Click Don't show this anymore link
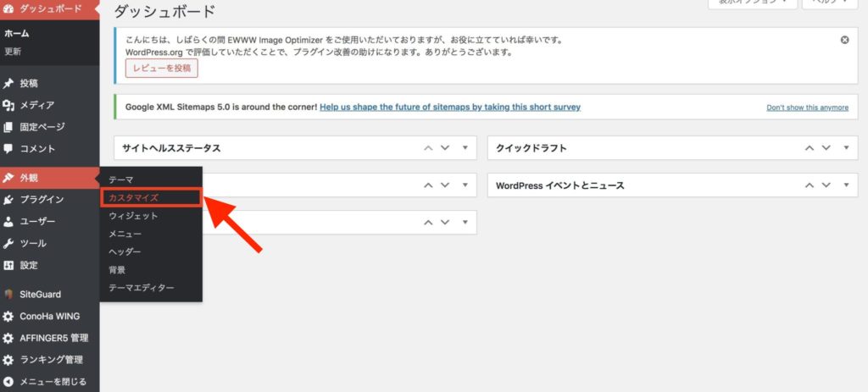The image size is (868, 392). 807,108
